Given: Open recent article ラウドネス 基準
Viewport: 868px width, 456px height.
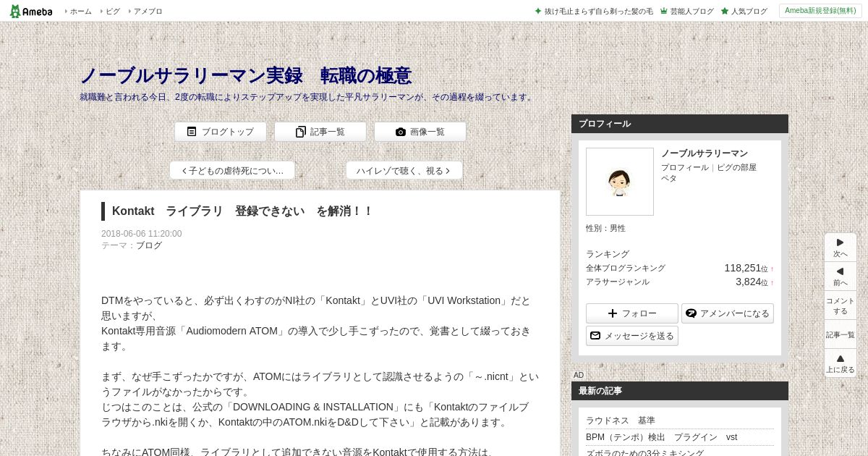Looking at the screenshot, I should [621, 421].
